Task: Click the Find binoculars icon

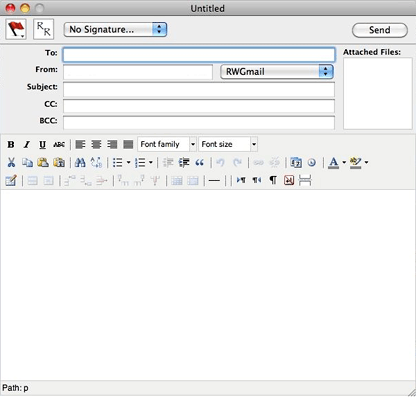Action: [80, 162]
